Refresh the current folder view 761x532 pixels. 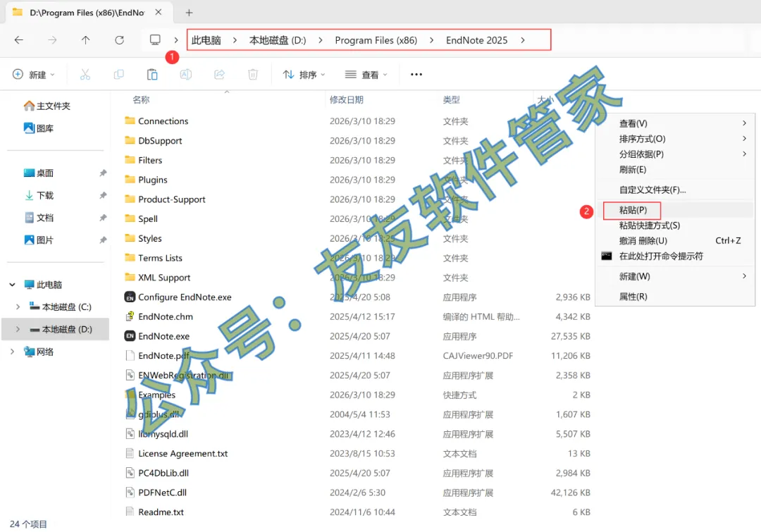pyautogui.click(x=119, y=39)
